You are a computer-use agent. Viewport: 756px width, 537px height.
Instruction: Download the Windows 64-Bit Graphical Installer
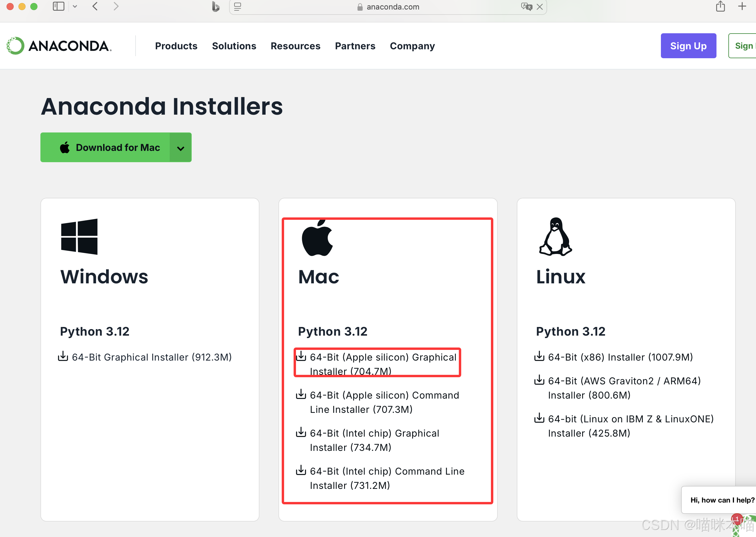point(151,357)
